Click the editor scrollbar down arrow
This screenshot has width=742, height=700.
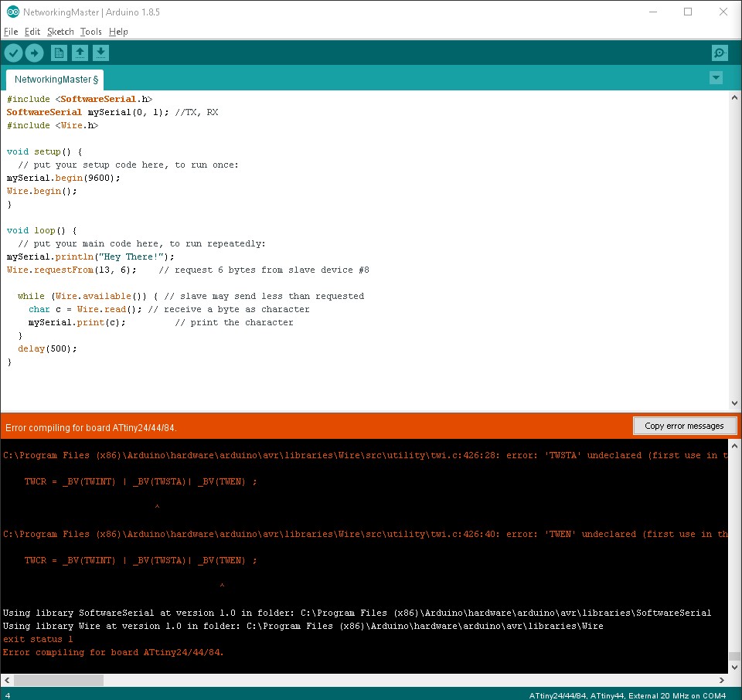[734, 403]
